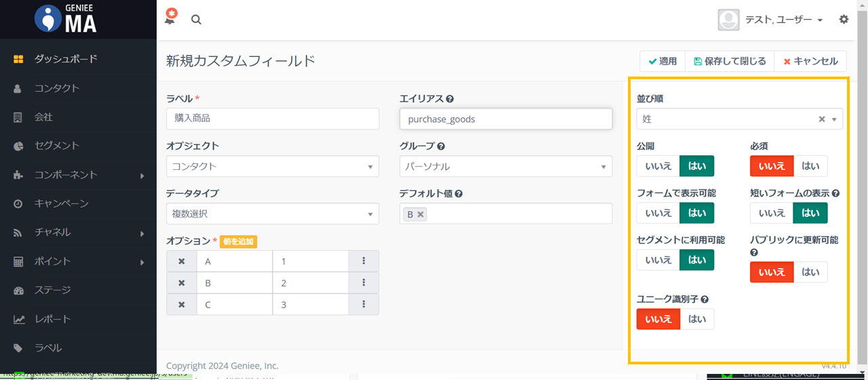Open the テスト, ユーザー account menu

click(784, 20)
